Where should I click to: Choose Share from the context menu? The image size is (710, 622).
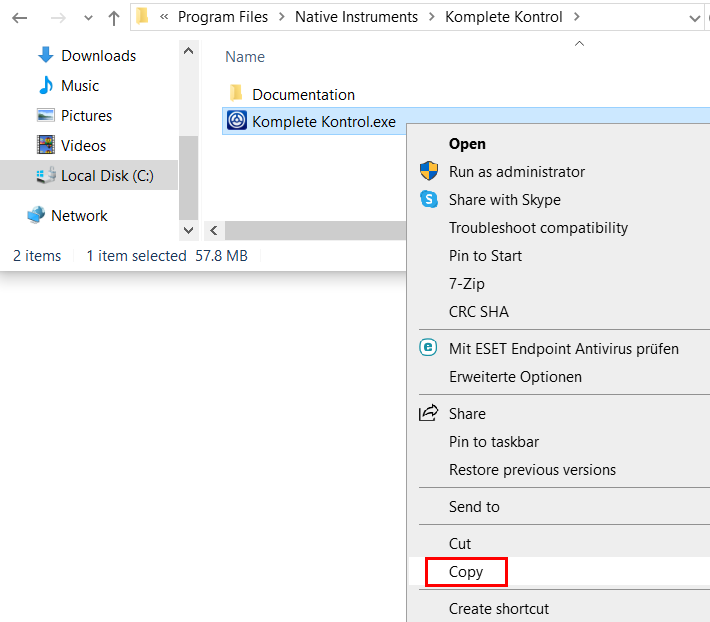coord(467,414)
